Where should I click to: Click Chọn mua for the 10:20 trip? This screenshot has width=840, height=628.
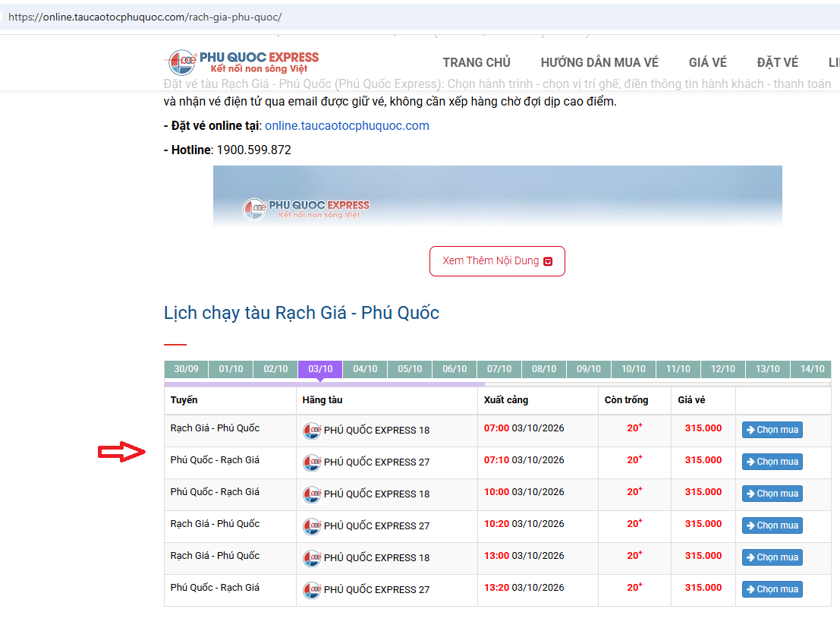pos(772,525)
